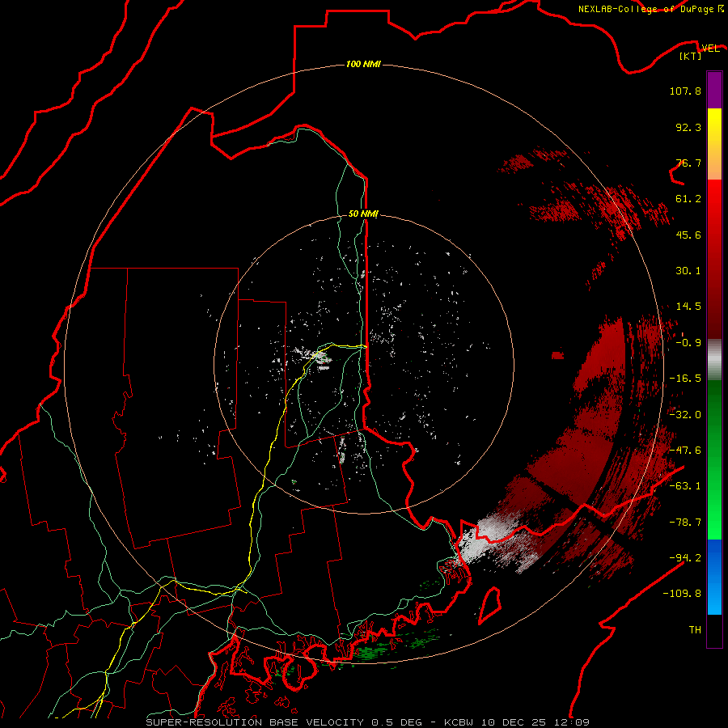Screen dimensions: 728x728
Task: Pick the black TH segment of the color bar
Action: [x=714, y=630]
